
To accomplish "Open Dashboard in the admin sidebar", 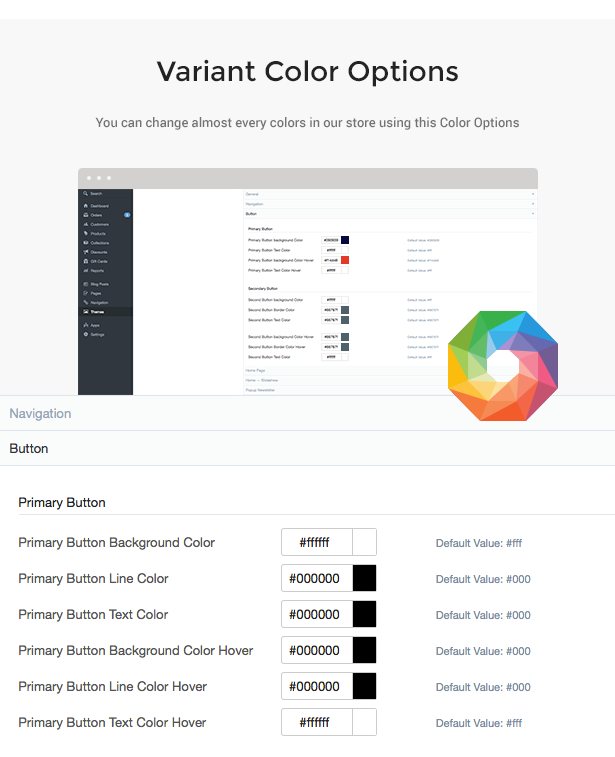I will point(100,205).
